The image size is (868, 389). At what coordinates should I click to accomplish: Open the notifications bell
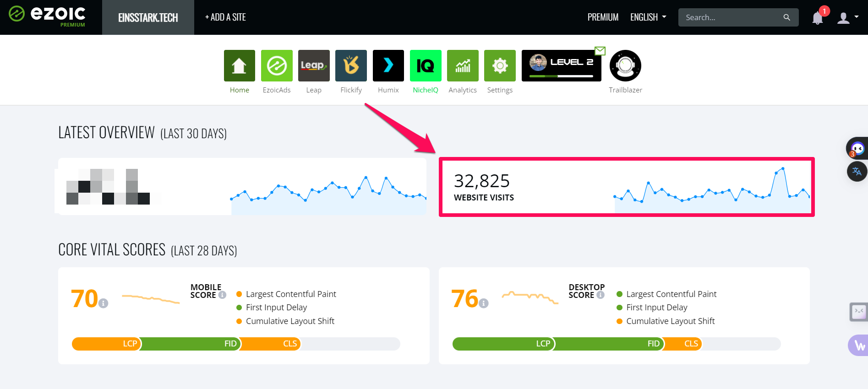(x=818, y=18)
